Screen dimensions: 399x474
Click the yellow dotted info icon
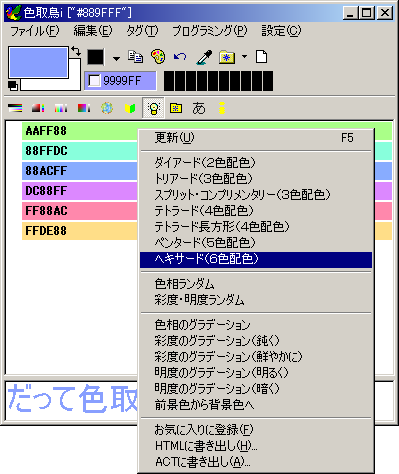pos(222,108)
